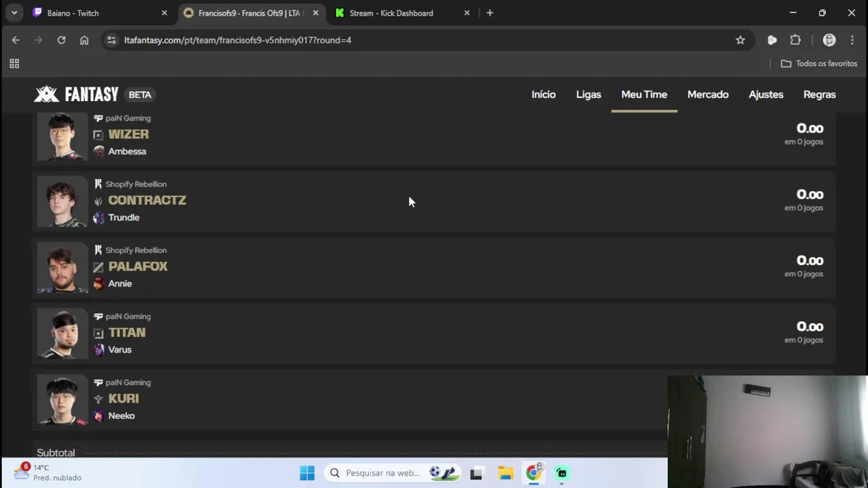Open the Regras page
This screenshot has width=868, height=488.
click(x=819, y=94)
